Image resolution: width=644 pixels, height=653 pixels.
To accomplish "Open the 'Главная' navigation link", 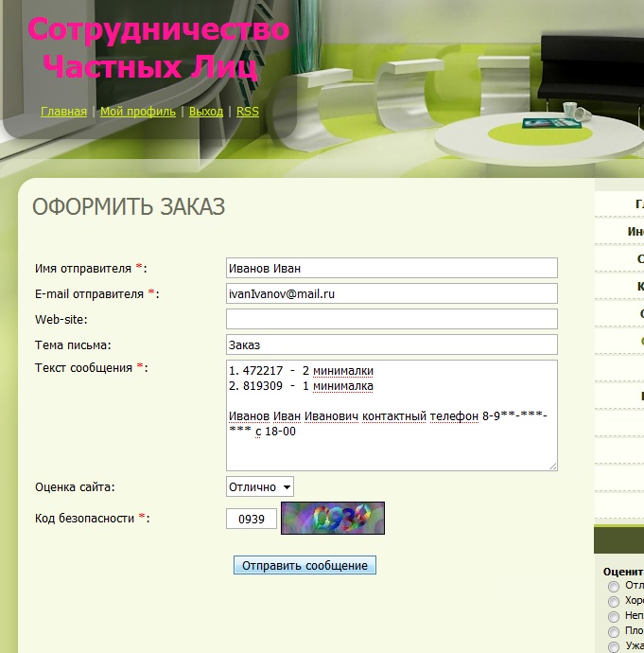I will [x=63, y=112].
